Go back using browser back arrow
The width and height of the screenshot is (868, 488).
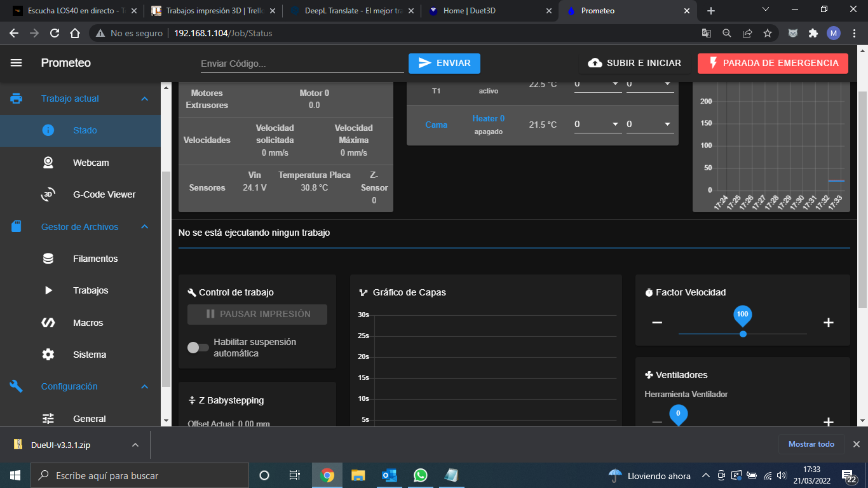[x=14, y=33]
